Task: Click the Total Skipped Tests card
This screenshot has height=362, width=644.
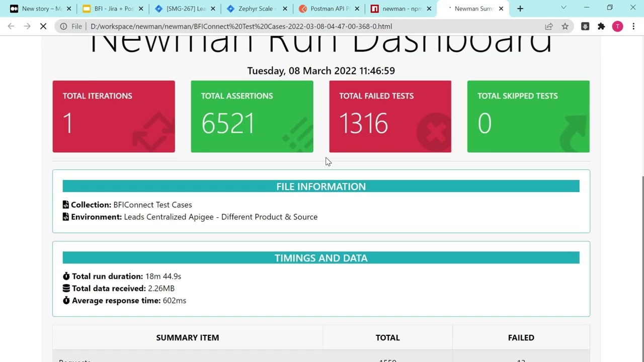Action: (528, 116)
